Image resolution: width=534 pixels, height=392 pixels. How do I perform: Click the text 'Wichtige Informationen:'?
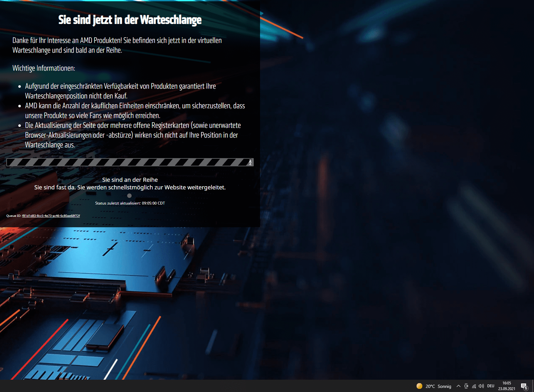[44, 68]
